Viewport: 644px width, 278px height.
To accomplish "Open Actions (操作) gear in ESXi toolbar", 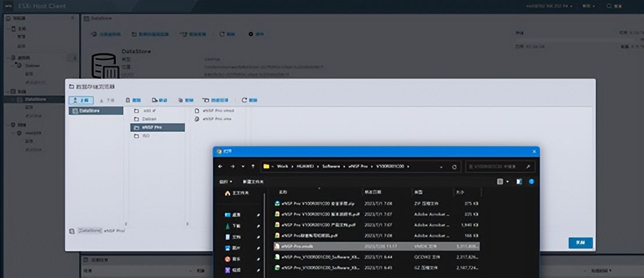I will coord(256,34).
